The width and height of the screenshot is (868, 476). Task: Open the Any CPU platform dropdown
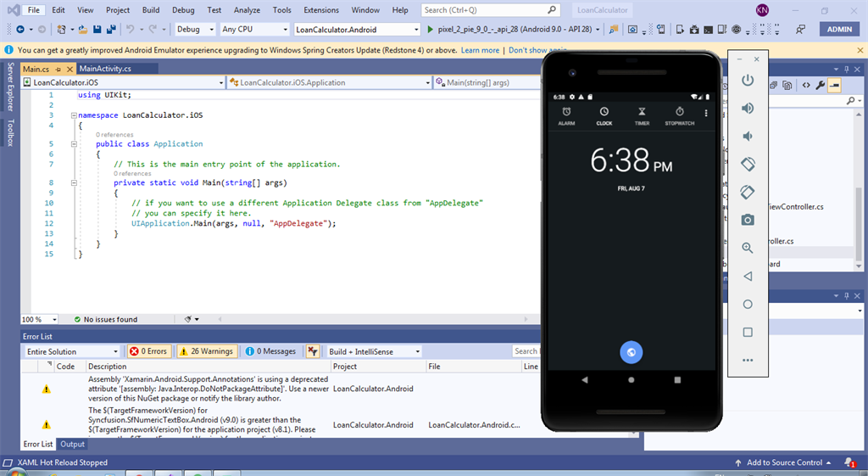coord(254,30)
